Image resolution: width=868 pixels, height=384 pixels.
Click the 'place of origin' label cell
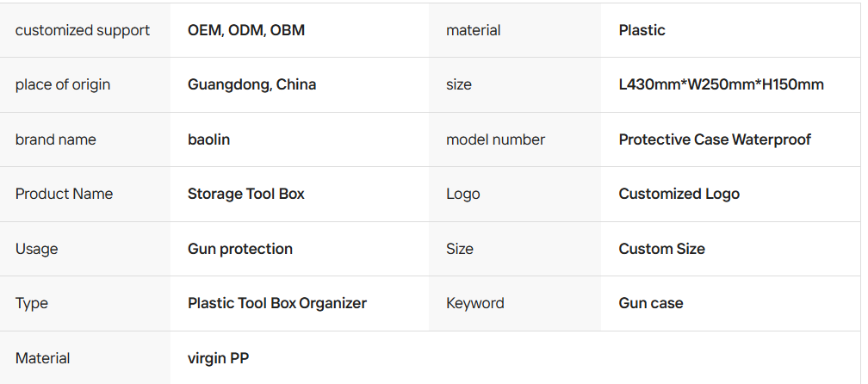63,84
